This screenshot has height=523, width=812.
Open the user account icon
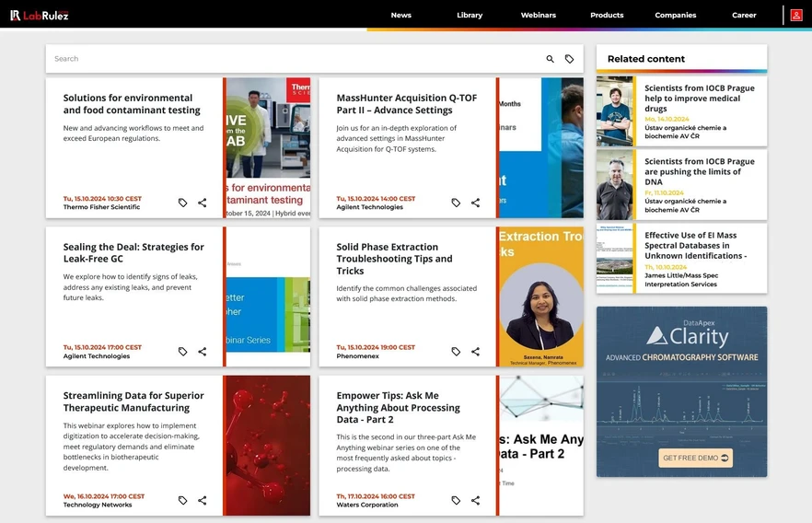[x=796, y=15]
